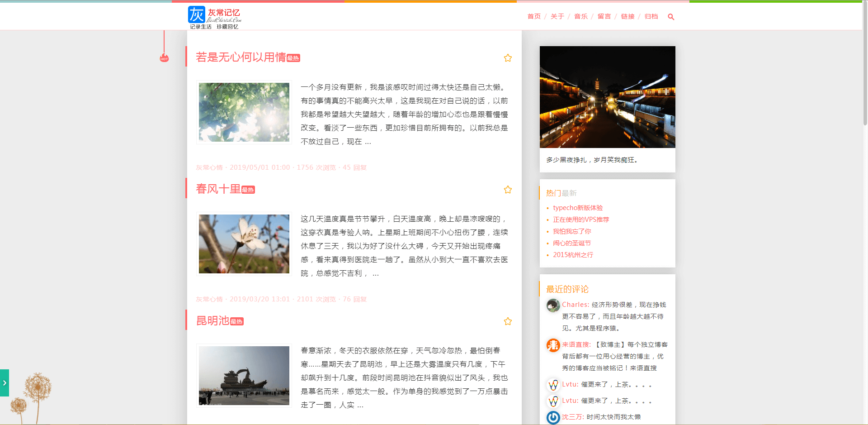This screenshot has height=425, width=868.
Task: Click the 灰常记忆 blue site logo
Action: pyautogui.click(x=196, y=15)
